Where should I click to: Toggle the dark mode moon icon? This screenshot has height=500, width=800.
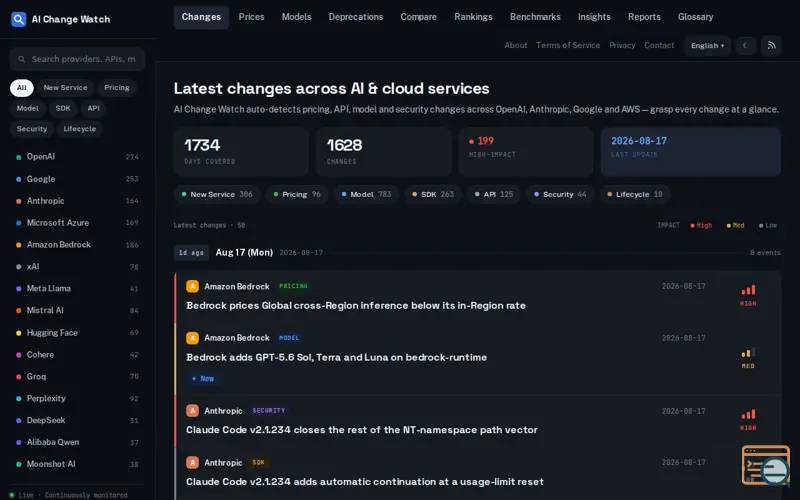click(745, 45)
